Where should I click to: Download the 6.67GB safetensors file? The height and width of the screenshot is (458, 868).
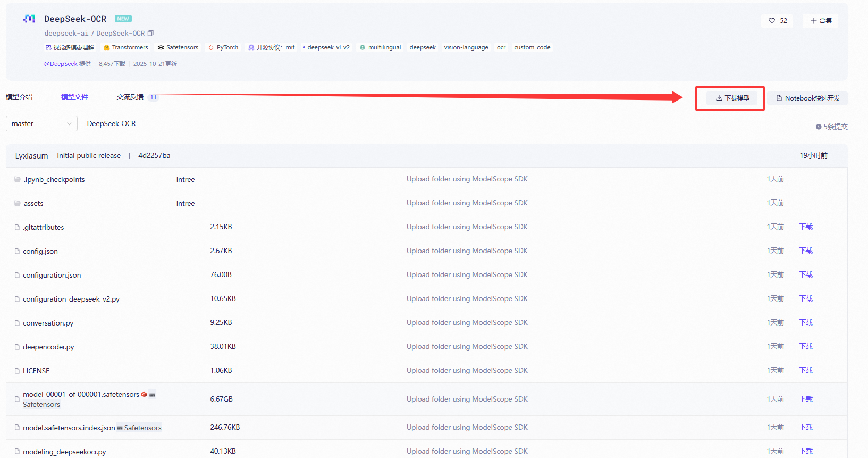coord(806,399)
